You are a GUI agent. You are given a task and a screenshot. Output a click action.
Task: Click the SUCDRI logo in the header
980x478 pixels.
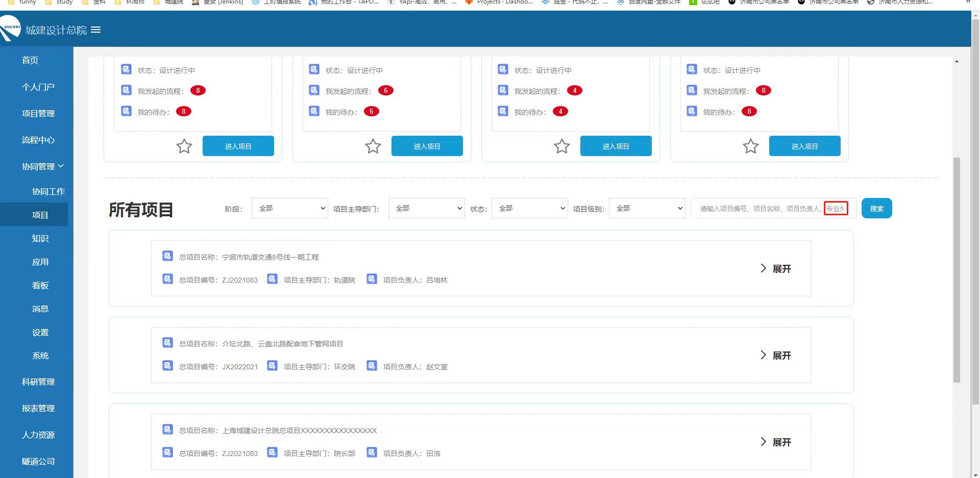pyautogui.click(x=10, y=28)
